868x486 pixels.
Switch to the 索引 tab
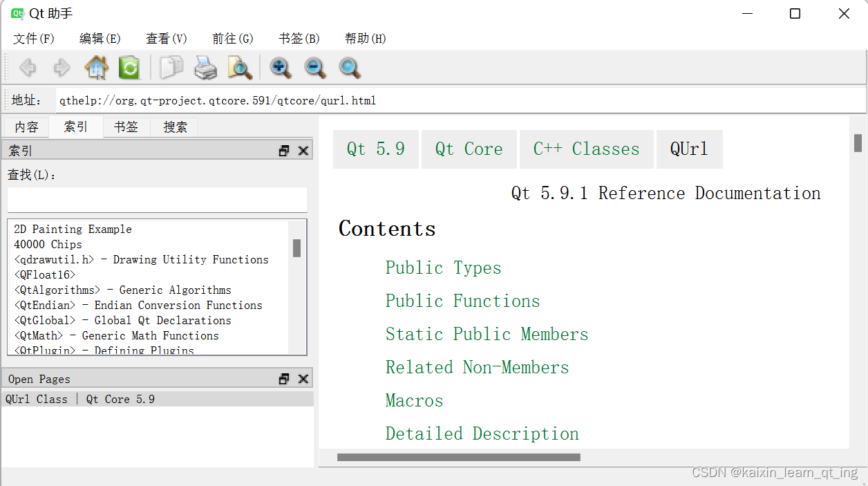(x=76, y=127)
